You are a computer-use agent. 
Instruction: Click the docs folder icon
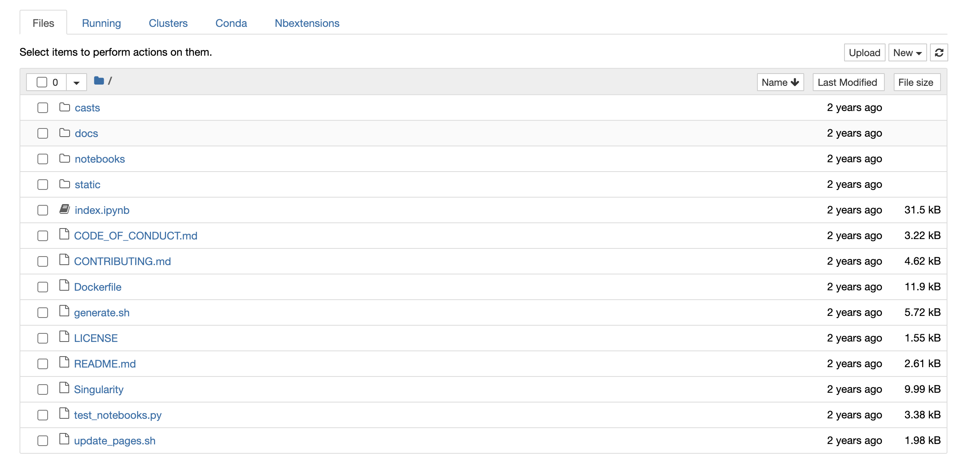(64, 133)
